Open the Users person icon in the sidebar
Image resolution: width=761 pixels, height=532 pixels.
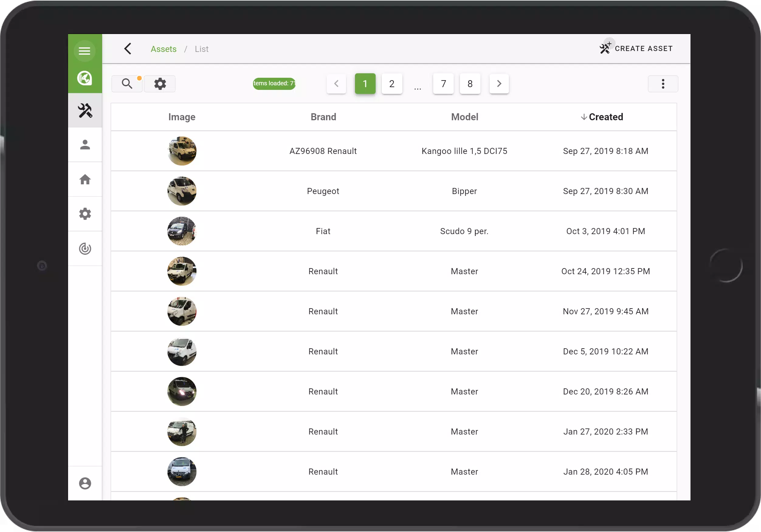(85, 145)
